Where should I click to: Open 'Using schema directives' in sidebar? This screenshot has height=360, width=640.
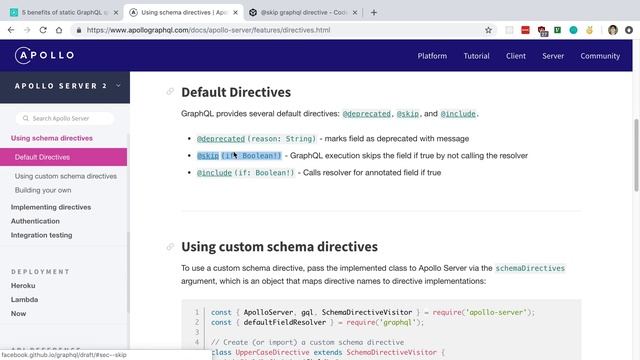52,138
